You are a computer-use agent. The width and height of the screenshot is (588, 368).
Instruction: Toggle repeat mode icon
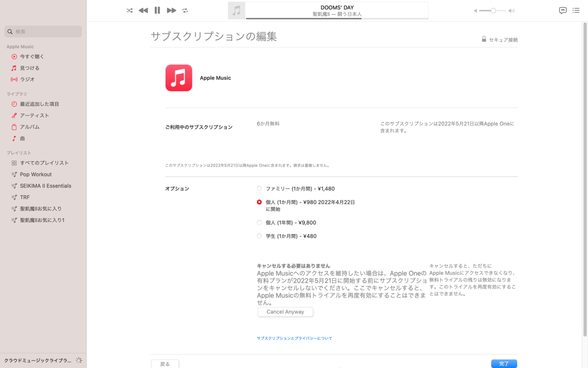(185, 10)
